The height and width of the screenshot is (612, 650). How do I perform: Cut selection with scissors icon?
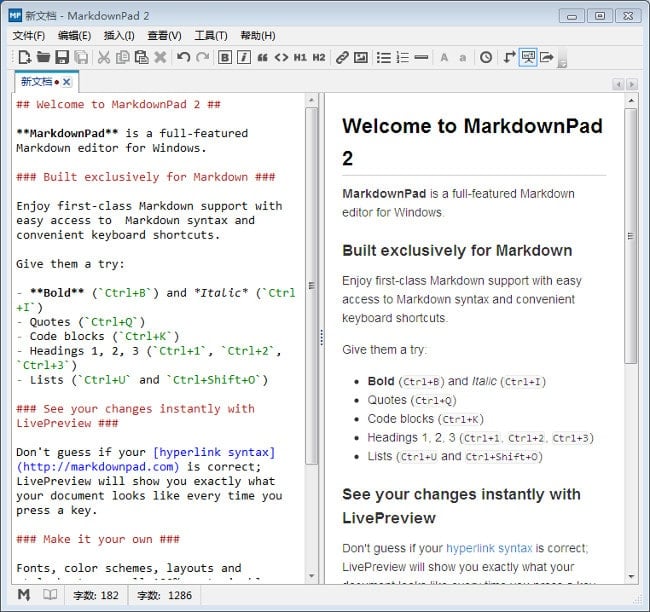coord(104,57)
